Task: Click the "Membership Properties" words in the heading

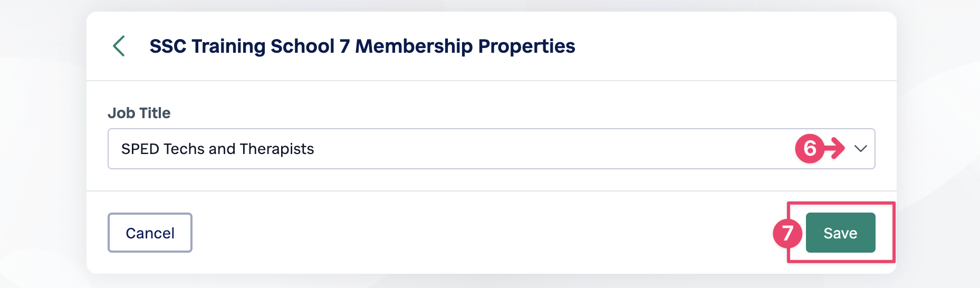Action: point(465,46)
